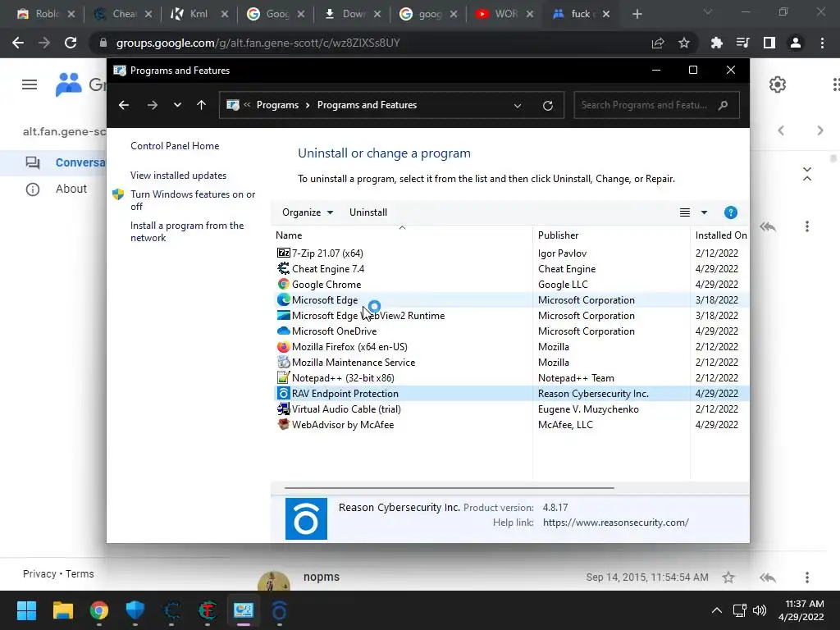
Task: Click the Uninstall toolbar button
Action: pos(368,212)
